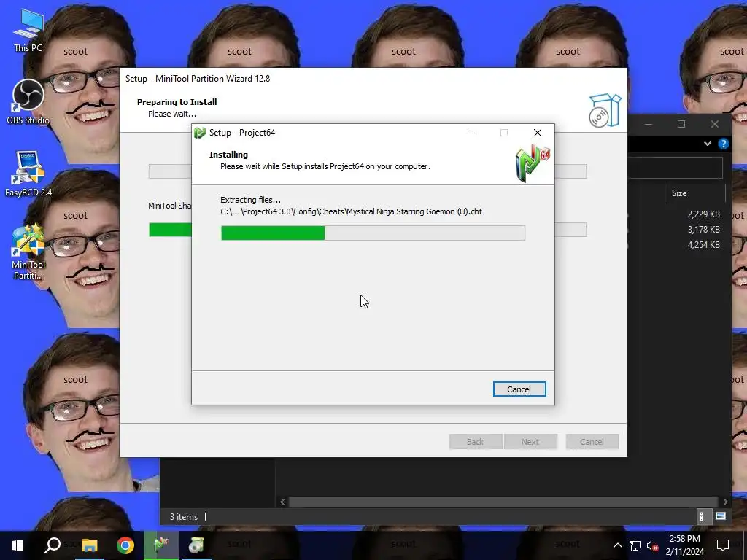This screenshot has width=747, height=560.
Task: Open Google Chrome from the taskbar
Action: tap(125, 545)
